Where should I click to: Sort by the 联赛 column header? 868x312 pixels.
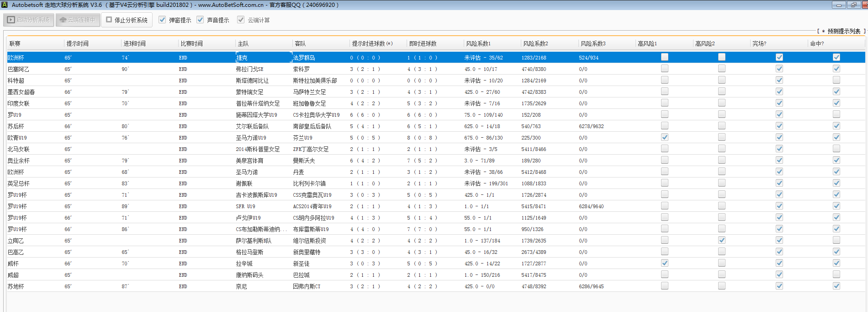[x=15, y=43]
